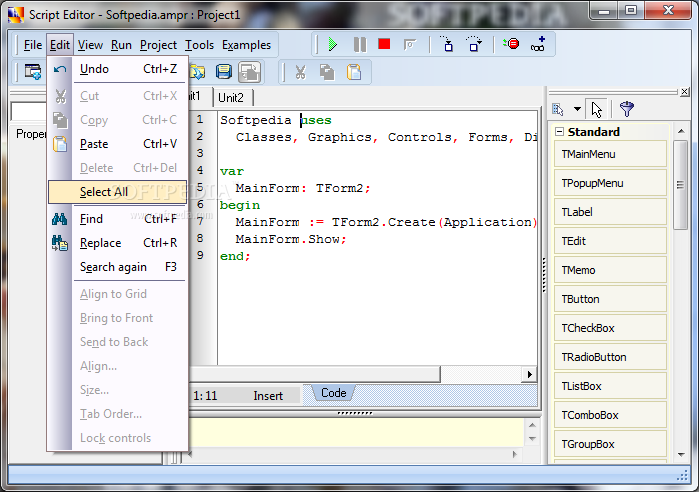Open the File menu
The image size is (699, 492).
33,45
